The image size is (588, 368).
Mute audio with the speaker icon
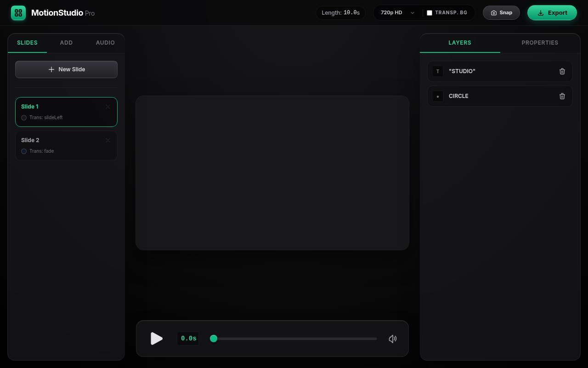coord(393,339)
